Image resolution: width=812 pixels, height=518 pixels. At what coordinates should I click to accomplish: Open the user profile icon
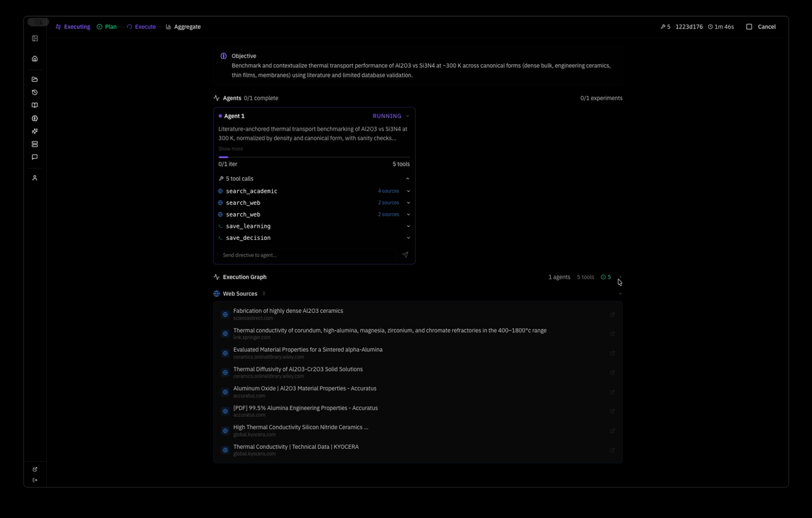pos(35,178)
